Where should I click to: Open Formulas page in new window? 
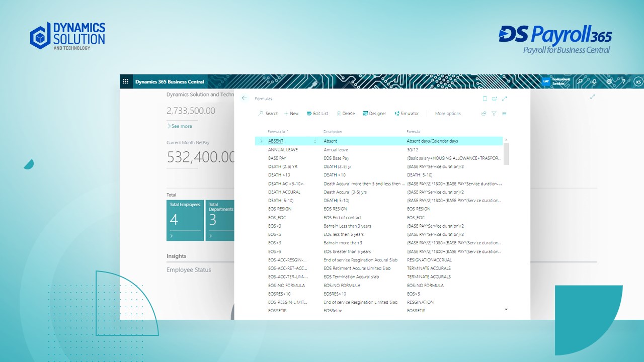point(495,99)
